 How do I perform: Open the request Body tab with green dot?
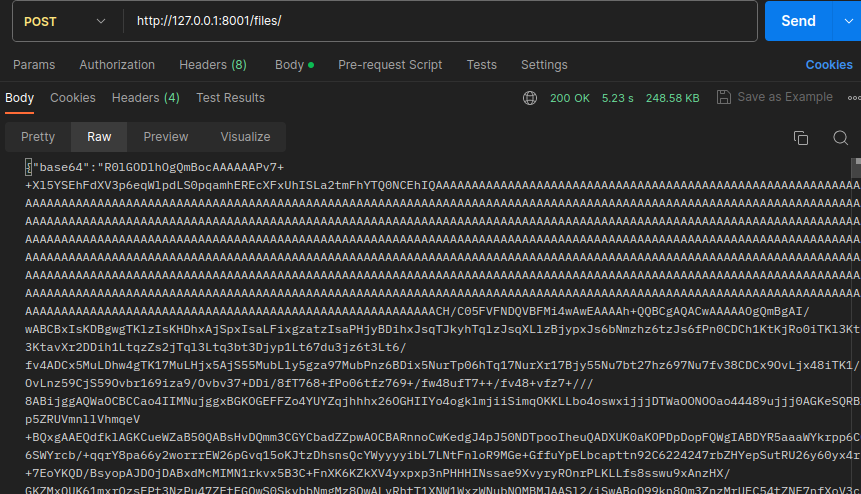[294, 65]
